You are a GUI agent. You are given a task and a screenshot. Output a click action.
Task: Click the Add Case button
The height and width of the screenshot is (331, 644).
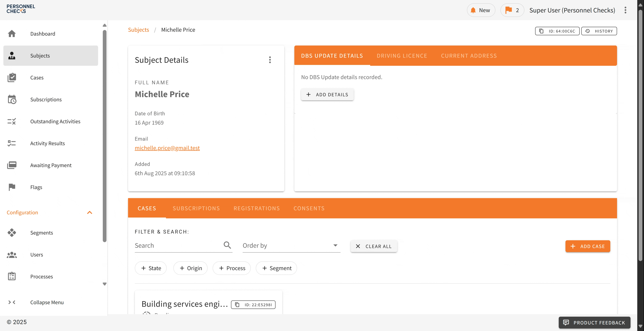[588, 246]
